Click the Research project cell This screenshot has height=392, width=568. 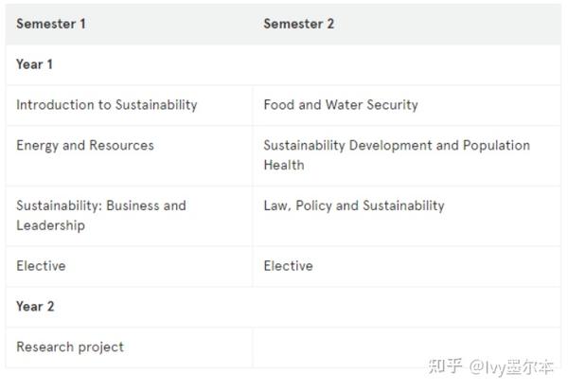[70, 347]
